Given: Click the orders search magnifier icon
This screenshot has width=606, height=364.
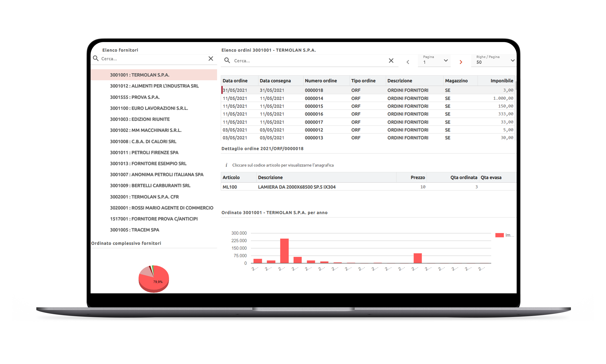Looking at the screenshot, I should click(227, 60).
